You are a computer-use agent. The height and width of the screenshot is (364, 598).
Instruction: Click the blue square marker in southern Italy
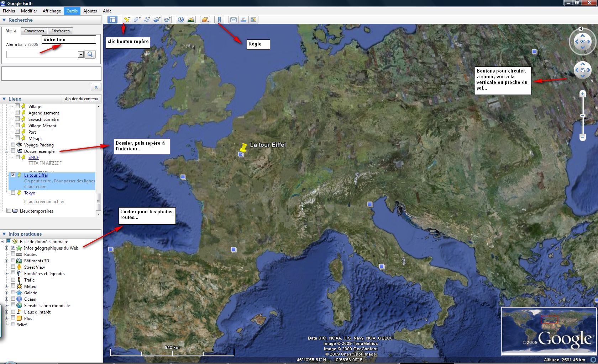(x=382, y=266)
